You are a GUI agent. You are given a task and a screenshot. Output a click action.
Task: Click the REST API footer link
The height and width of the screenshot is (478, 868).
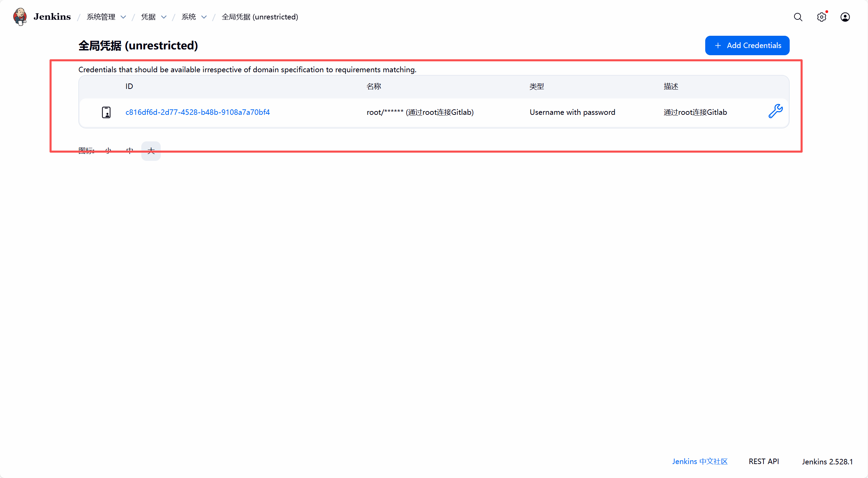point(763,461)
